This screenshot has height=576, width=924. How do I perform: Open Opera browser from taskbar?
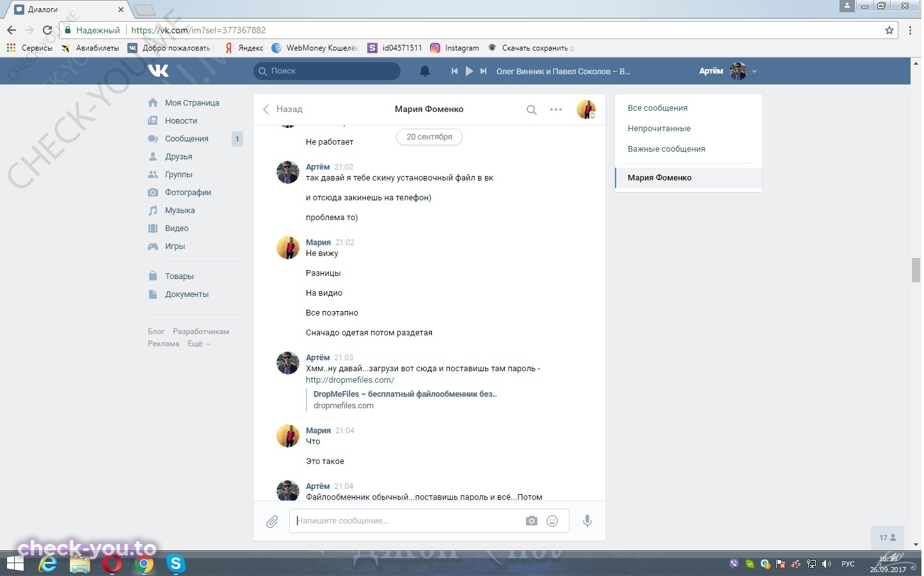112,564
